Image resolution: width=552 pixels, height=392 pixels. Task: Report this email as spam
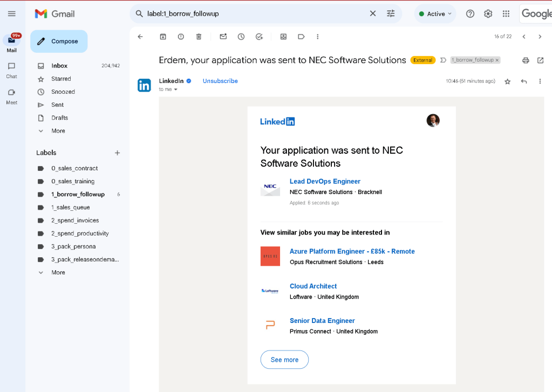tap(181, 37)
